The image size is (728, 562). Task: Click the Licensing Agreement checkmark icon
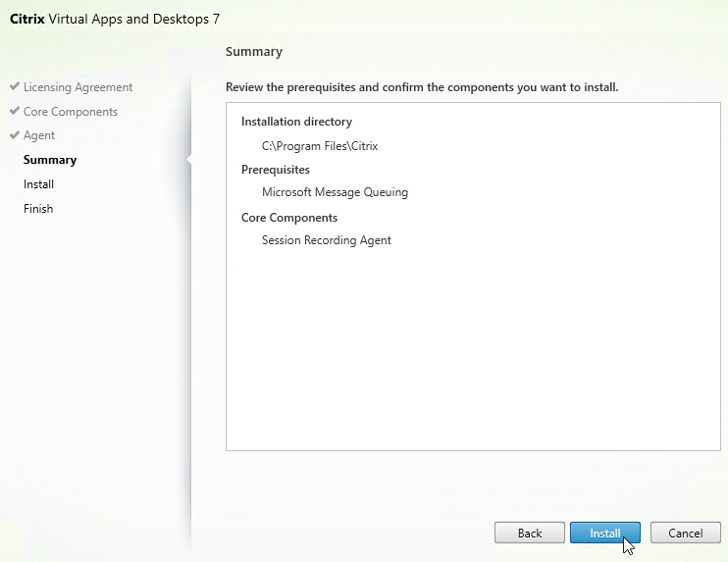[15, 86]
